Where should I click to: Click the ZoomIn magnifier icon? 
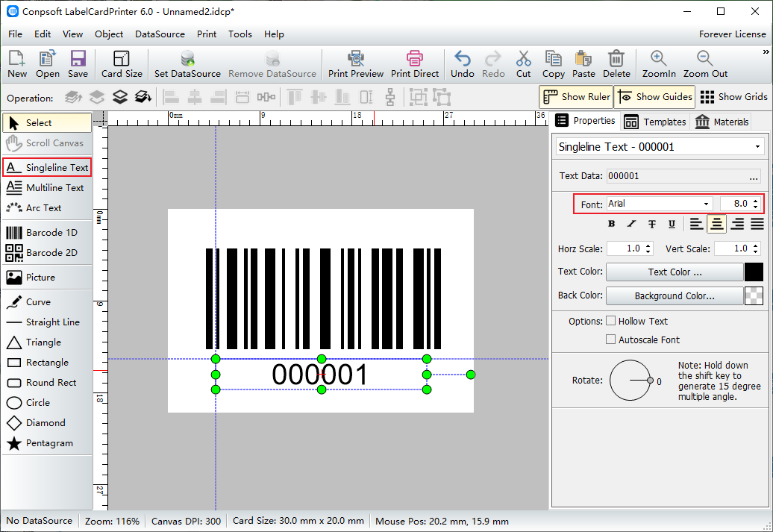(659, 64)
